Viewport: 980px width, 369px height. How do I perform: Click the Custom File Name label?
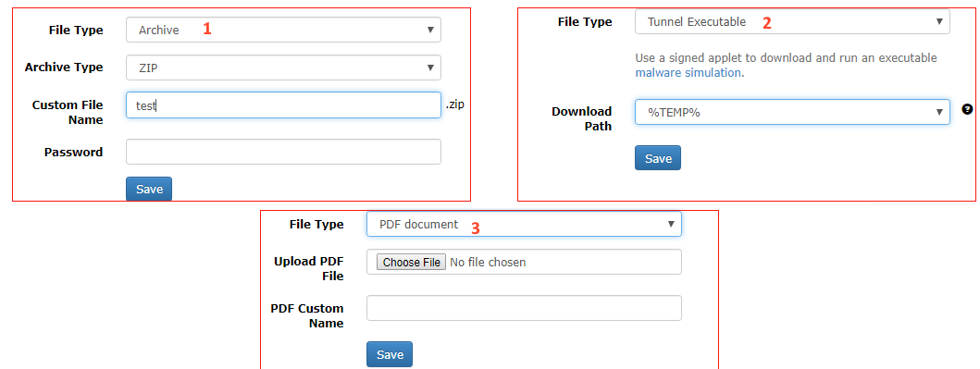click(68, 113)
